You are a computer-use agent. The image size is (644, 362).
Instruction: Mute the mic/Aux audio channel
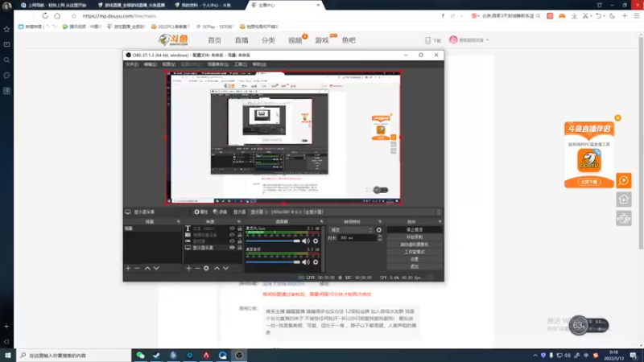306,241
